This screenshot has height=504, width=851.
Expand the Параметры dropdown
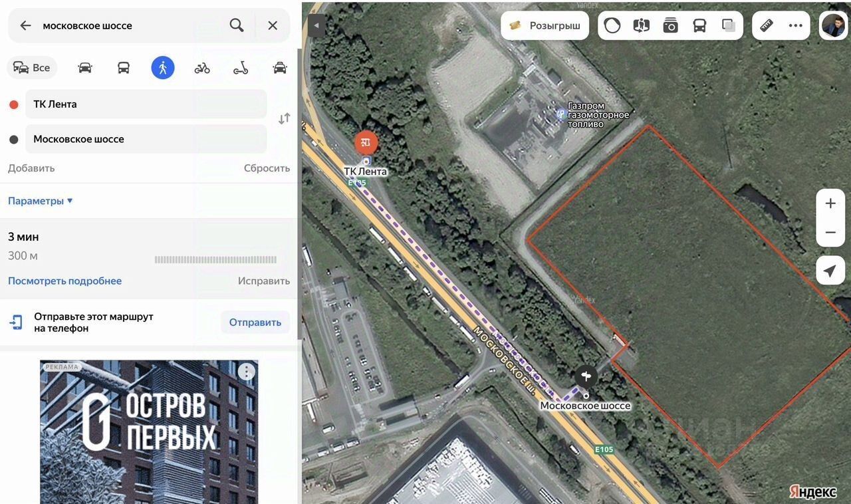(x=41, y=201)
